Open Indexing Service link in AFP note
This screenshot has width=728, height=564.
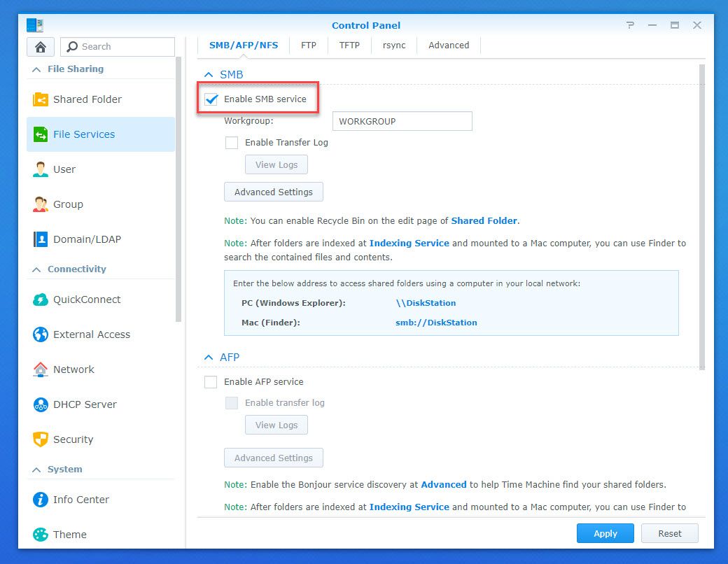(x=409, y=507)
